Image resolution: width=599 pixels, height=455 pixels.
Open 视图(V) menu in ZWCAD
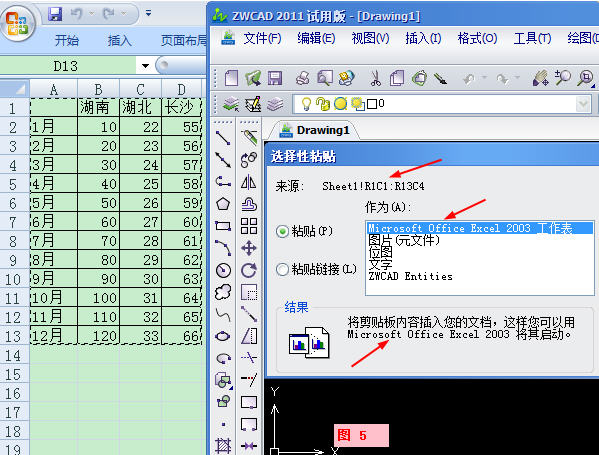(x=370, y=38)
